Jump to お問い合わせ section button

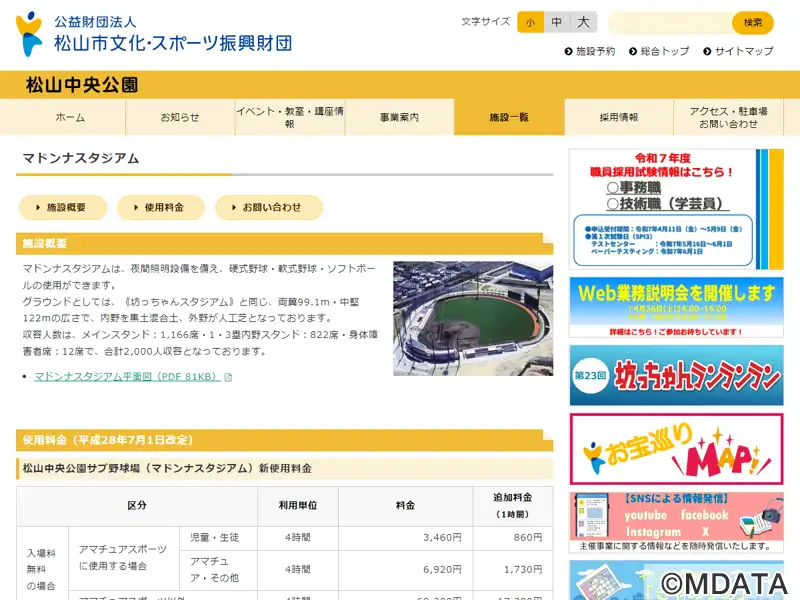coord(269,208)
